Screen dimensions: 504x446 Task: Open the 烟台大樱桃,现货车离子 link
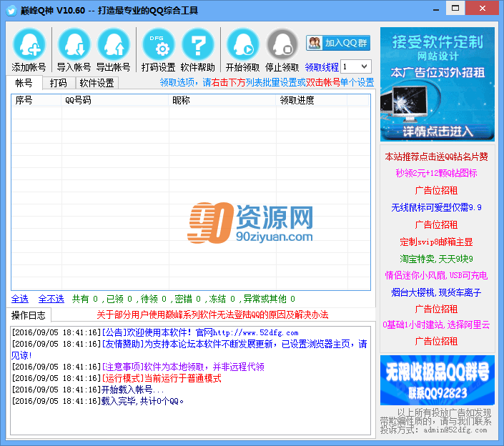coord(437,292)
